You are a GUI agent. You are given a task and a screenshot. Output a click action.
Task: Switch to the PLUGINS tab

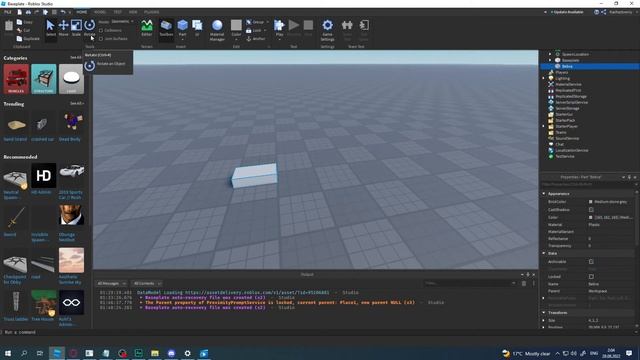click(152, 12)
